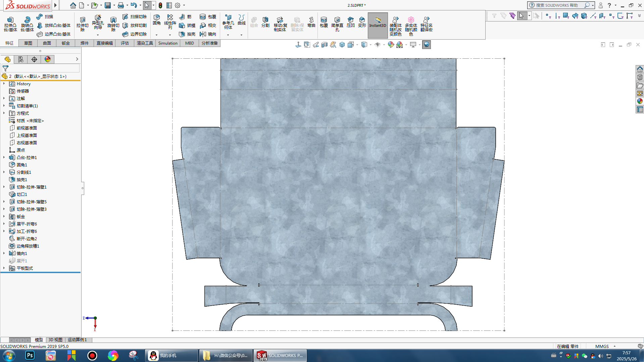The height and width of the screenshot is (362, 644).
Task: Expand the History tree node
Action: click(x=4, y=84)
